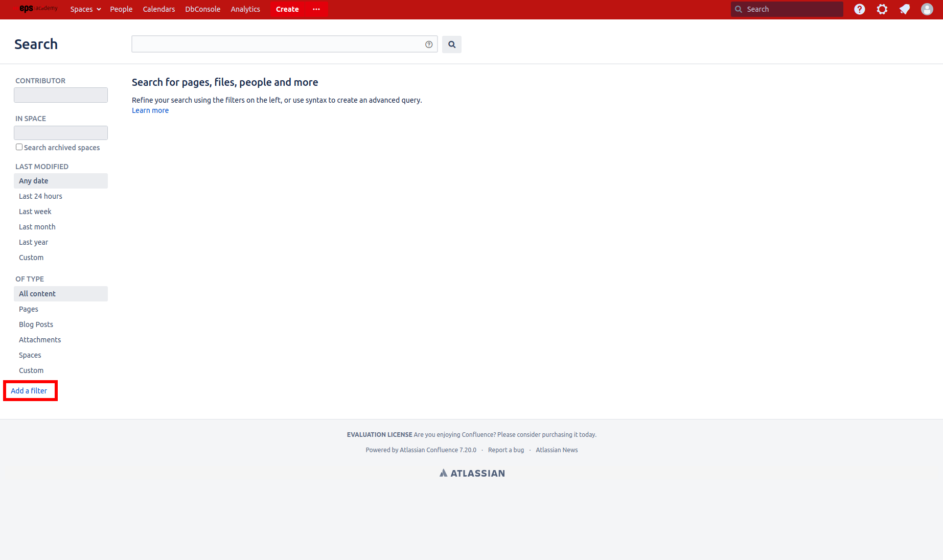Select Custom under Of Type
943x560 pixels.
coord(31,370)
